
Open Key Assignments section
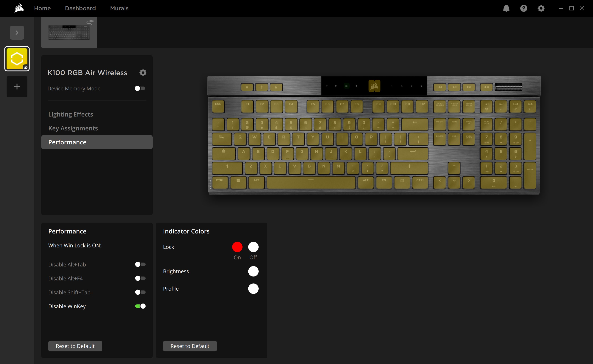pos(97,128)
